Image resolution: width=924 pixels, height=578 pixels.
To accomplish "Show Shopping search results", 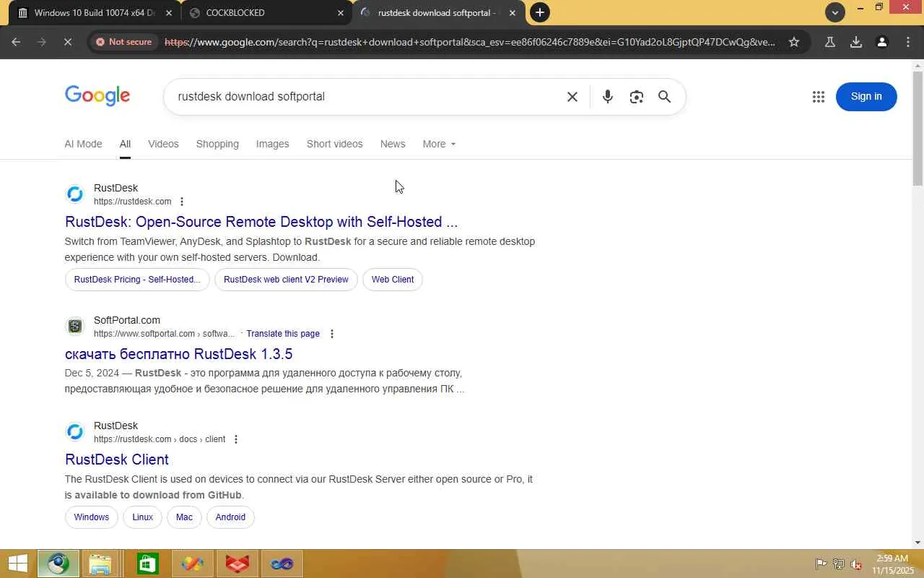I will tap(217, 144).
